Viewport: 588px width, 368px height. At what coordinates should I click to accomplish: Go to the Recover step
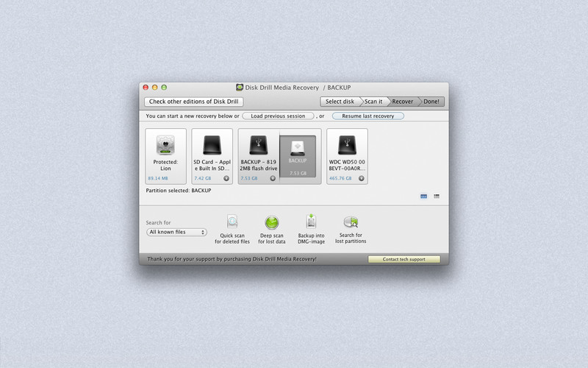[x=402, y=102]
